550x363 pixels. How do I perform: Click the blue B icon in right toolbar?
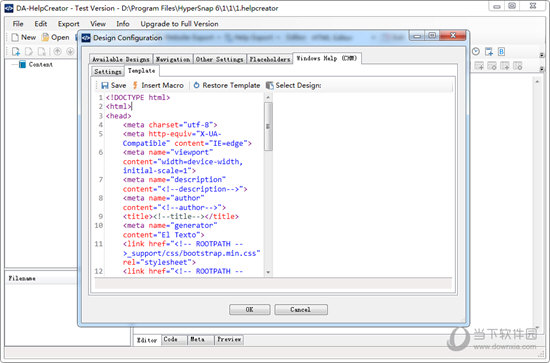coord(501,52)
